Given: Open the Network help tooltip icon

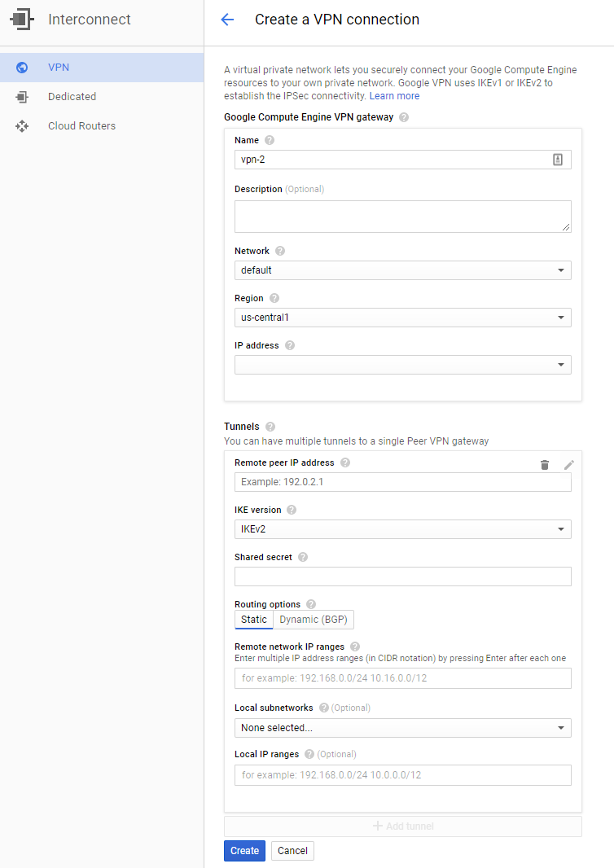Looking at the screenshot, I should click(280, 251).
